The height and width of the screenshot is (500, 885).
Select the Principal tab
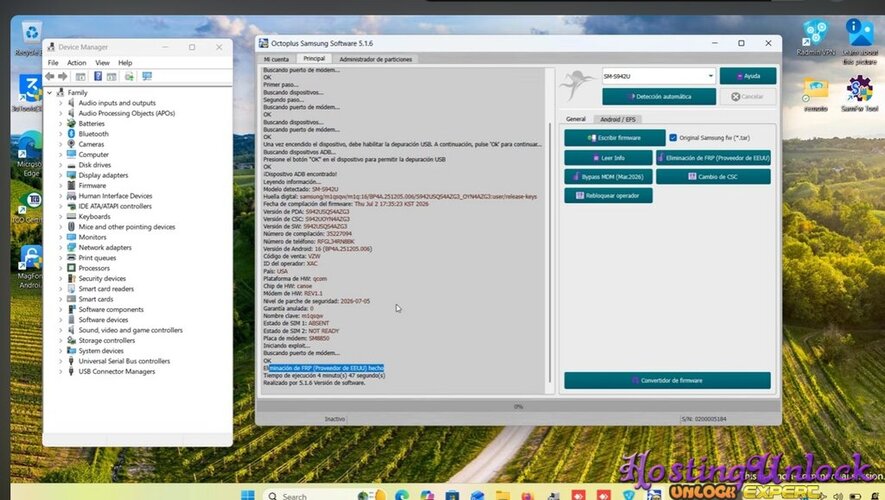coord(314,59)
